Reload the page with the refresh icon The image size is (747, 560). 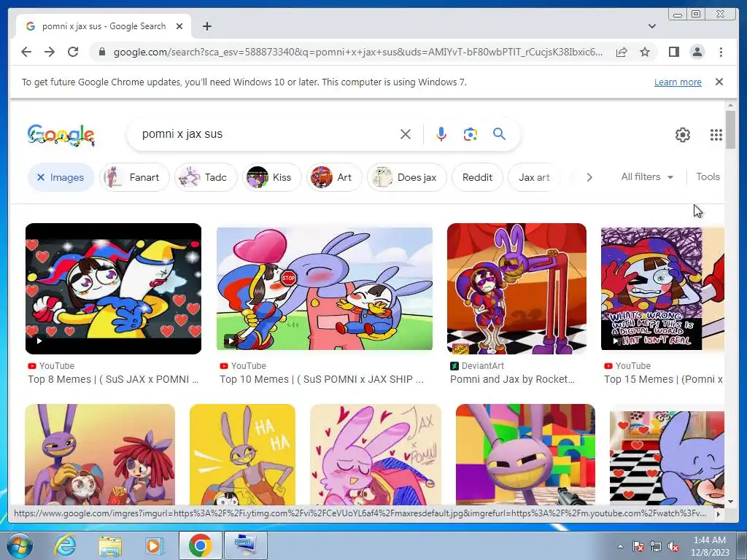73,52
